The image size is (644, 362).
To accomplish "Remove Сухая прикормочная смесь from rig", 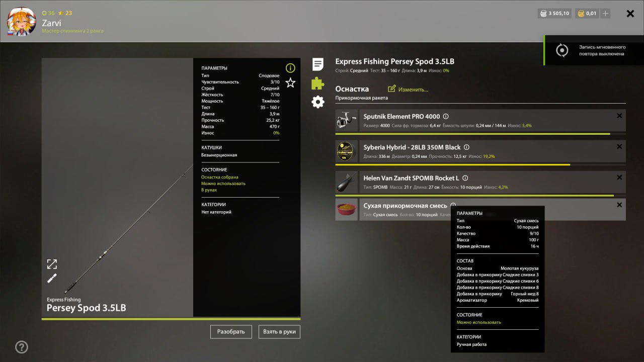I will click(619, 205).
